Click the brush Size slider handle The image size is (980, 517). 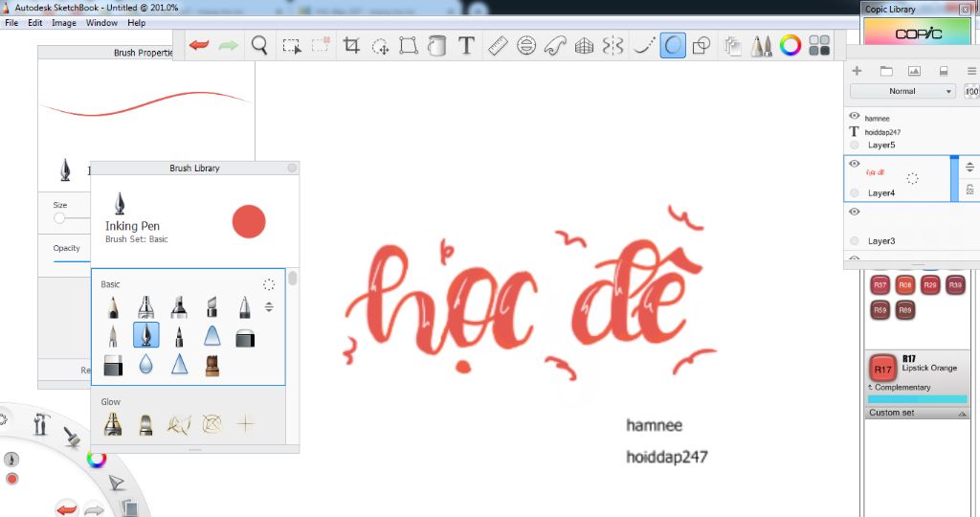point(59,218)
